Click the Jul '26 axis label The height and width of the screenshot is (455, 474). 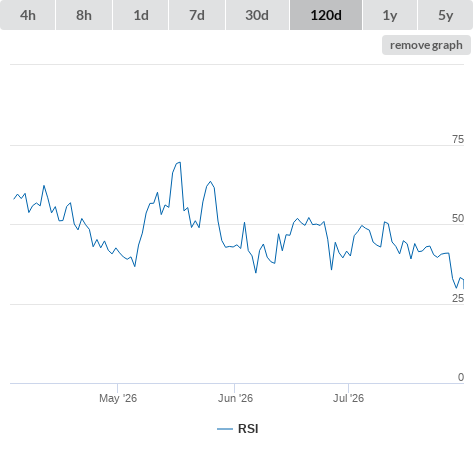(348, 398)
